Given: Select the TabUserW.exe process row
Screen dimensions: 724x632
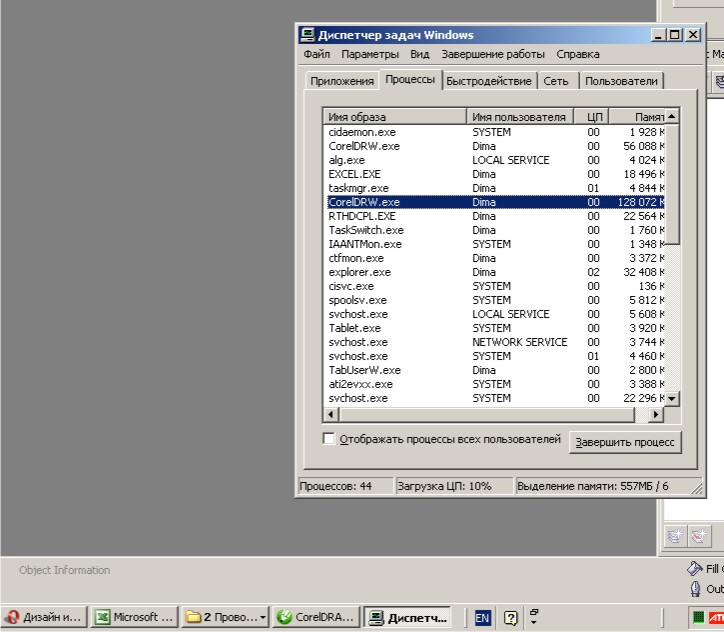Looking at the screenshot, I should pyautogui.click(x=494, y=370).
